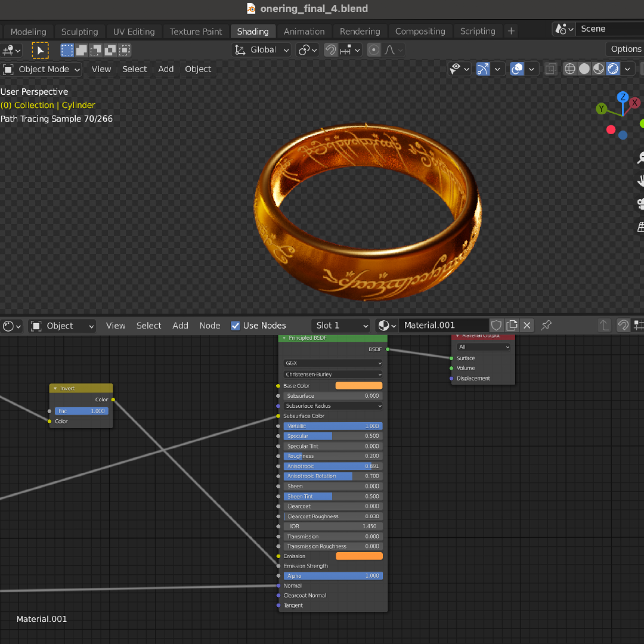Click the zoom view magnifier icon
644x644 pixels.
[x=640, y=158]
